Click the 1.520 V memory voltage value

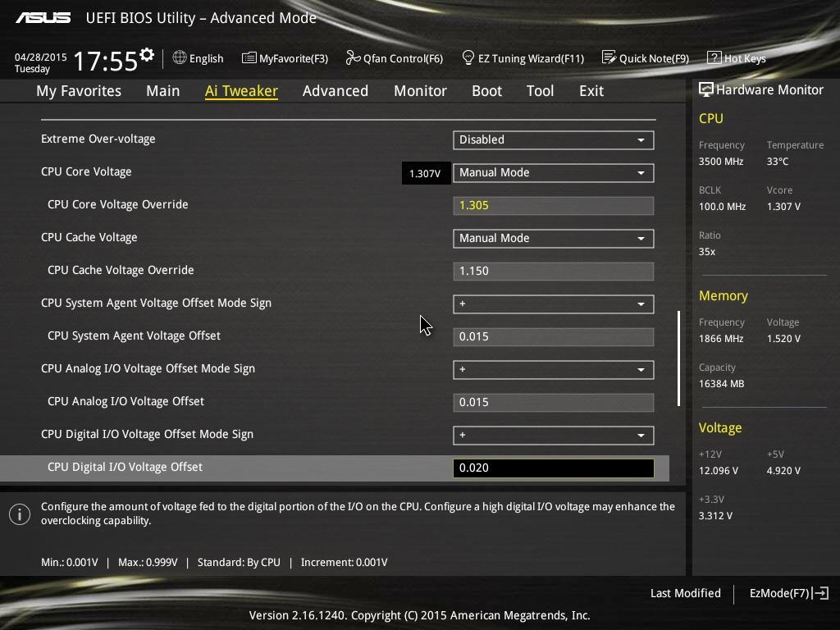coord(783,339)
